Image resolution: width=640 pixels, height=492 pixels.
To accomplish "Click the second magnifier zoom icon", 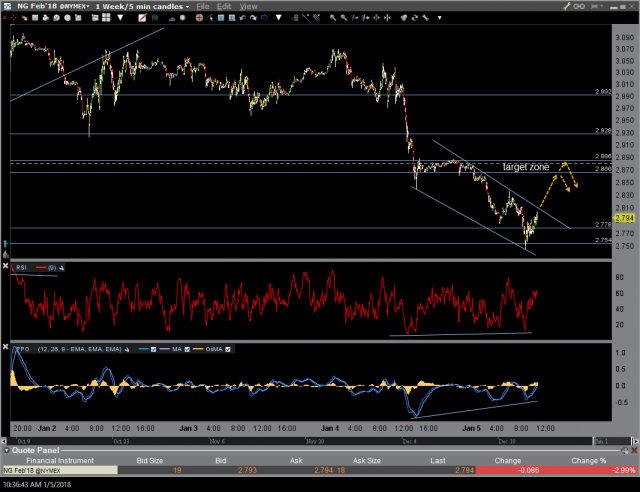I will click(344, 18).
